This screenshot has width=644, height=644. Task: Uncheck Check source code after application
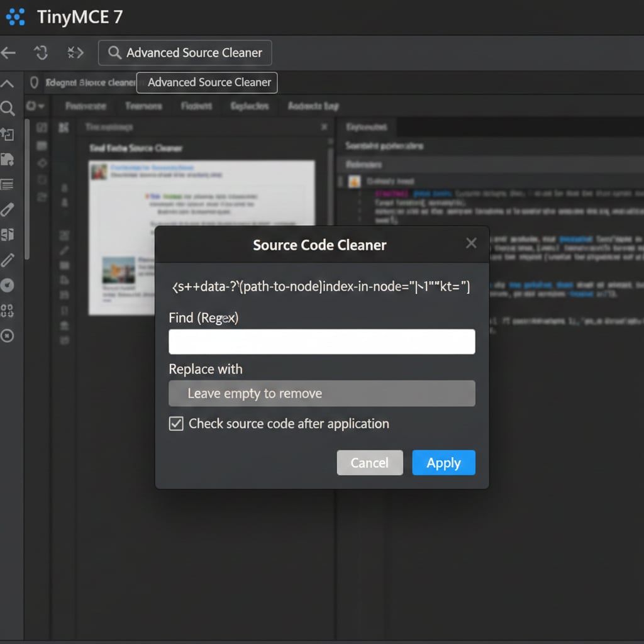click(177, 424)
